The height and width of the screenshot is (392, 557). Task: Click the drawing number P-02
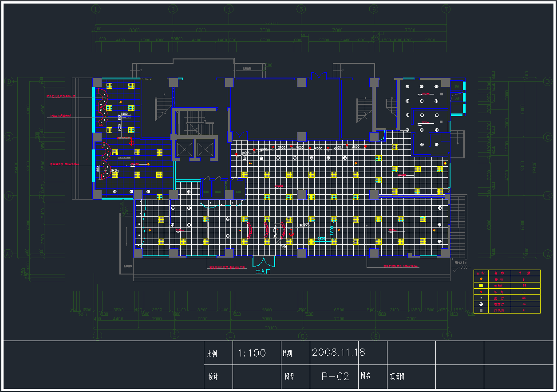click(x=336, y=376)
